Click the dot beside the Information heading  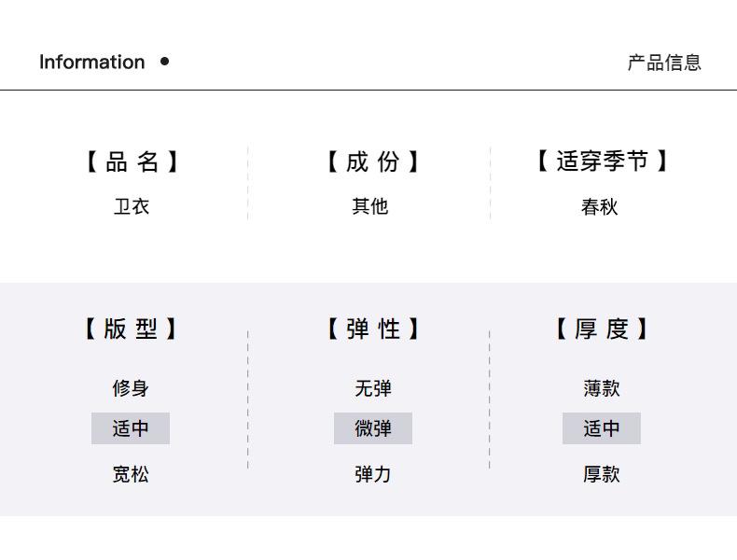[165, 62]
